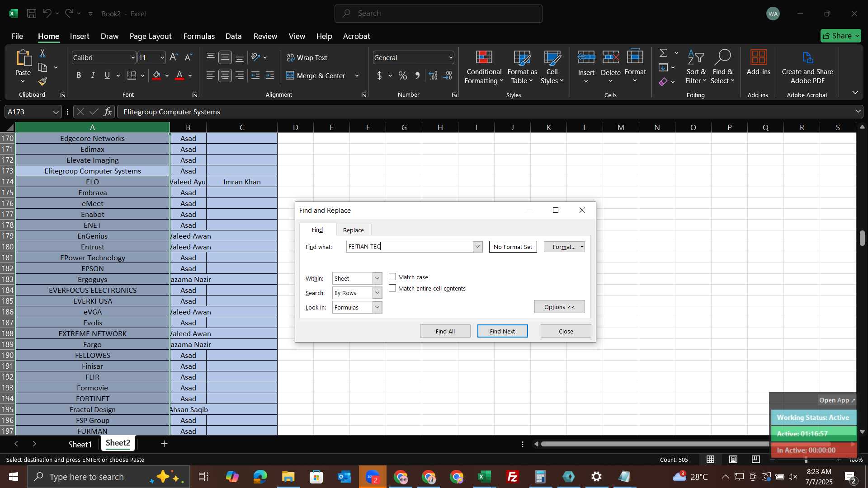
Task: Click the Increase Indent icon
Action: 270,75
